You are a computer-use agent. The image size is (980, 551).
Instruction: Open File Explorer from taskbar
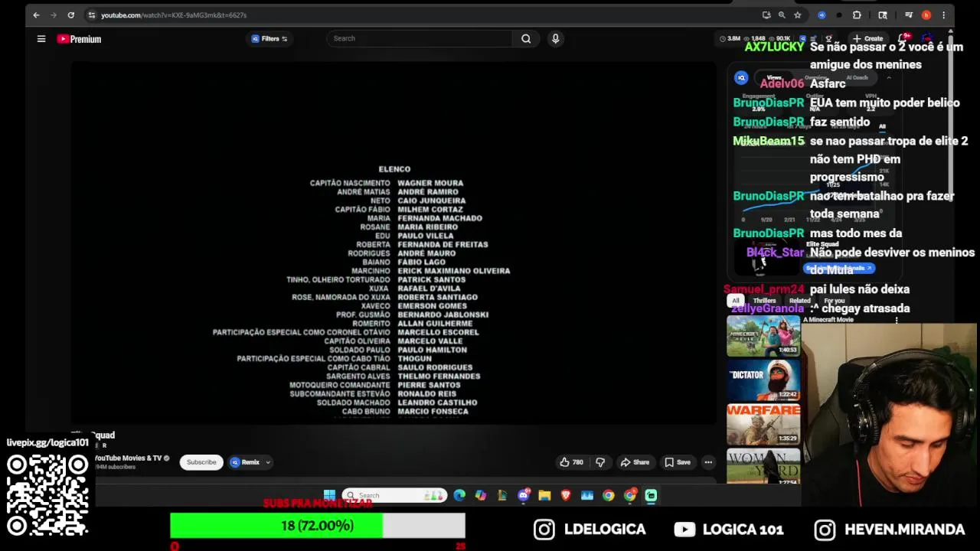[x=544, y=495]
